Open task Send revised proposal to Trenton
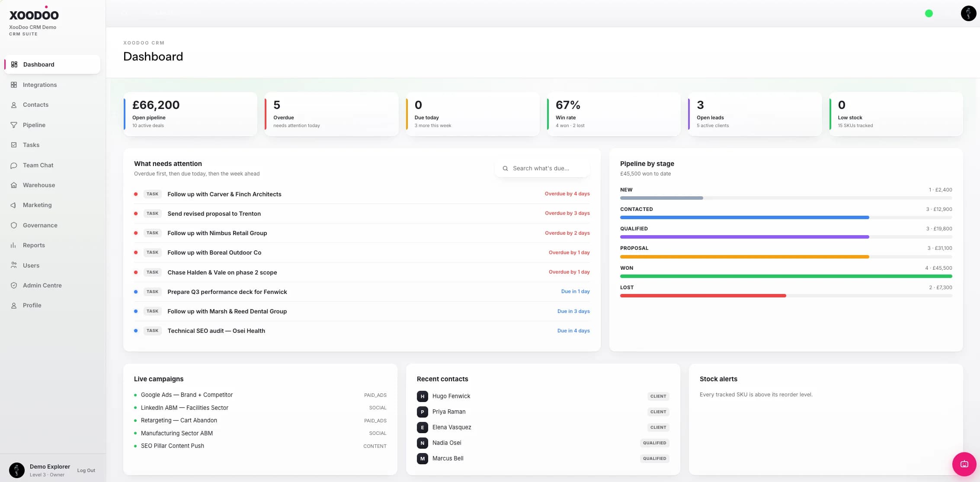 pyautogui.click(x=362, y=214)
